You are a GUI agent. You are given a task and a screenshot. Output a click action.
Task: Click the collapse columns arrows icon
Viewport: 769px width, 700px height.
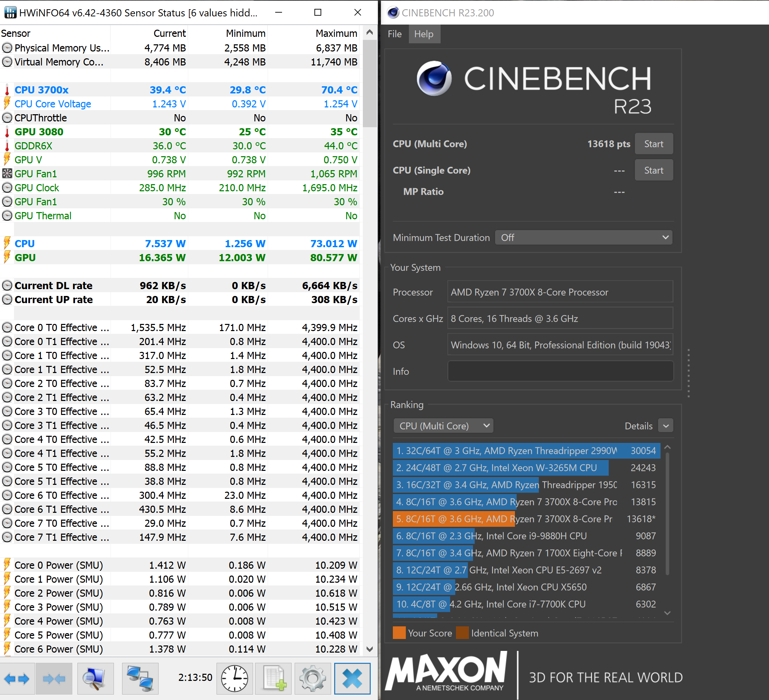[x=54, y=679]
